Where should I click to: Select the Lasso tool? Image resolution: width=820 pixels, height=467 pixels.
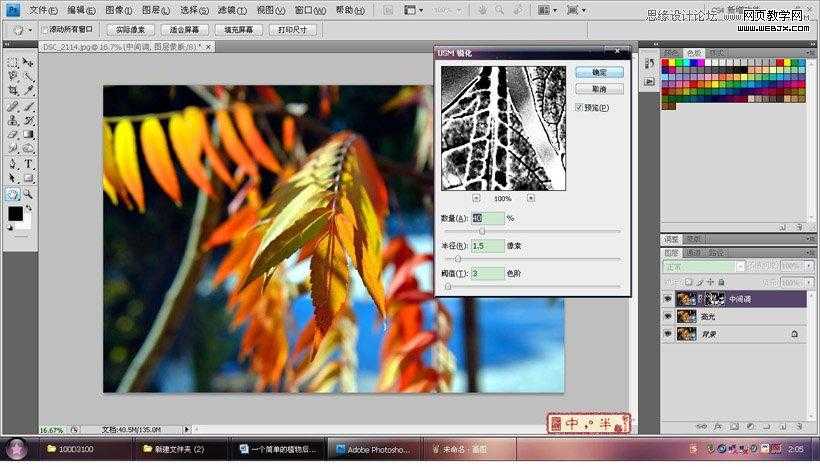pos(13,77)
